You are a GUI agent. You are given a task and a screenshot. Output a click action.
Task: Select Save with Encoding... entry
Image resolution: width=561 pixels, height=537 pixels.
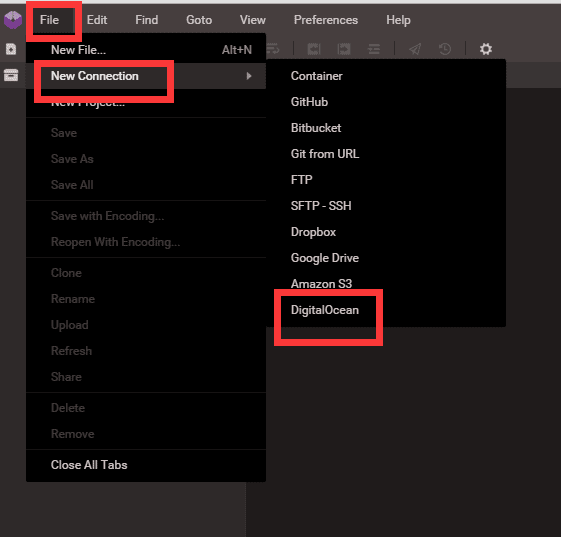(x=146, y=216)
